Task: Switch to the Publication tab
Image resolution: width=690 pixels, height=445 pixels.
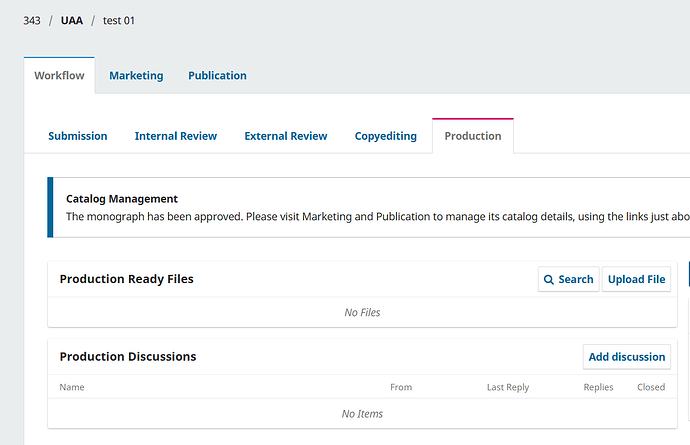Action: pos(217,75)
